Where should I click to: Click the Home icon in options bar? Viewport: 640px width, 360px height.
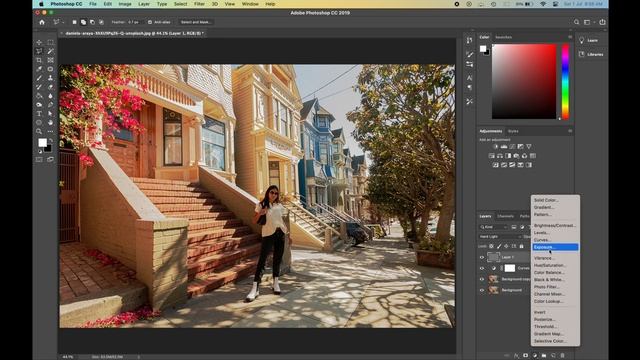[x=42, y=22]
